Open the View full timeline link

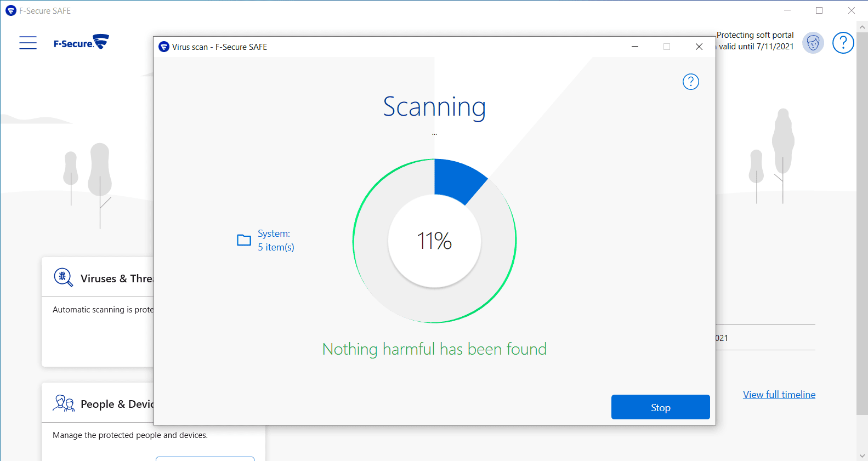click(x=779, y=395)
